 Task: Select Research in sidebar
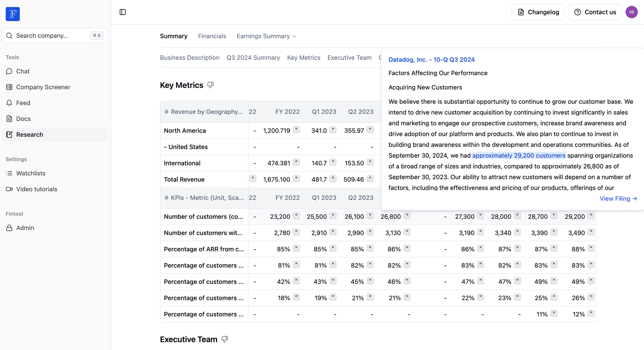pyautogui.click(x=55, y=135)
